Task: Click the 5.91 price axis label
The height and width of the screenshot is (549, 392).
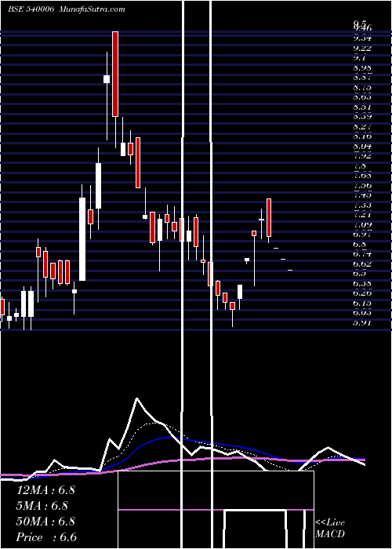Action: (x=362, y=322)
